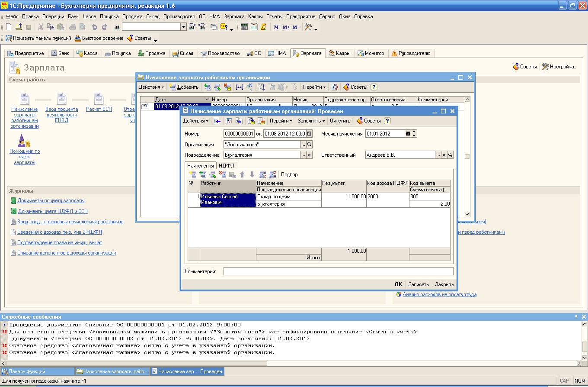This screenshot has height=387, width=588.
Task: Click Очистить in the document form toolbar
Action: [340, 121]
